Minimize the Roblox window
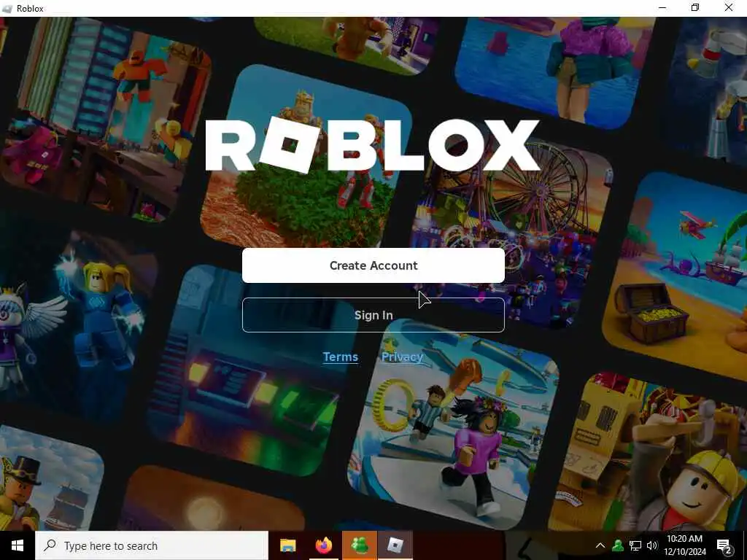The image size is (747, 560). [x=662, y=8]
